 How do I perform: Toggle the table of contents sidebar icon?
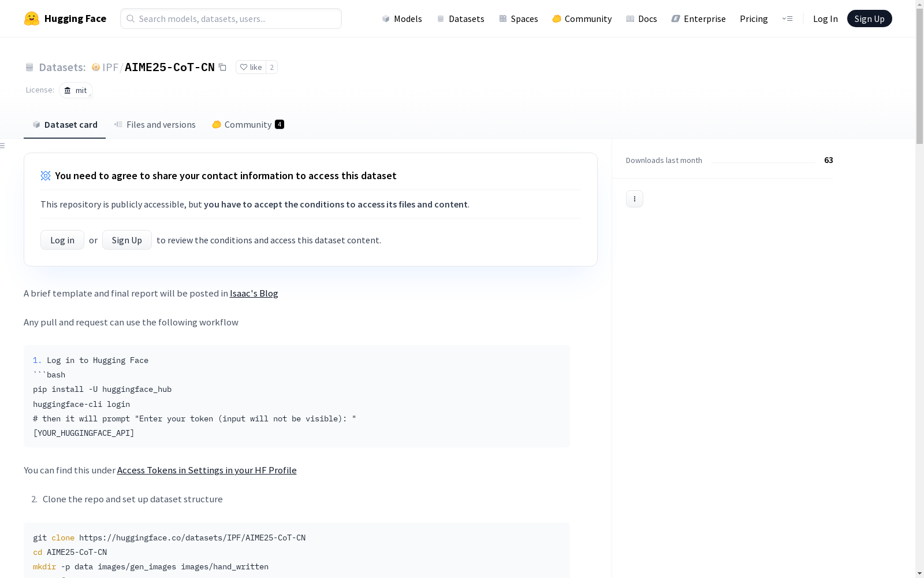coord(3,146)
